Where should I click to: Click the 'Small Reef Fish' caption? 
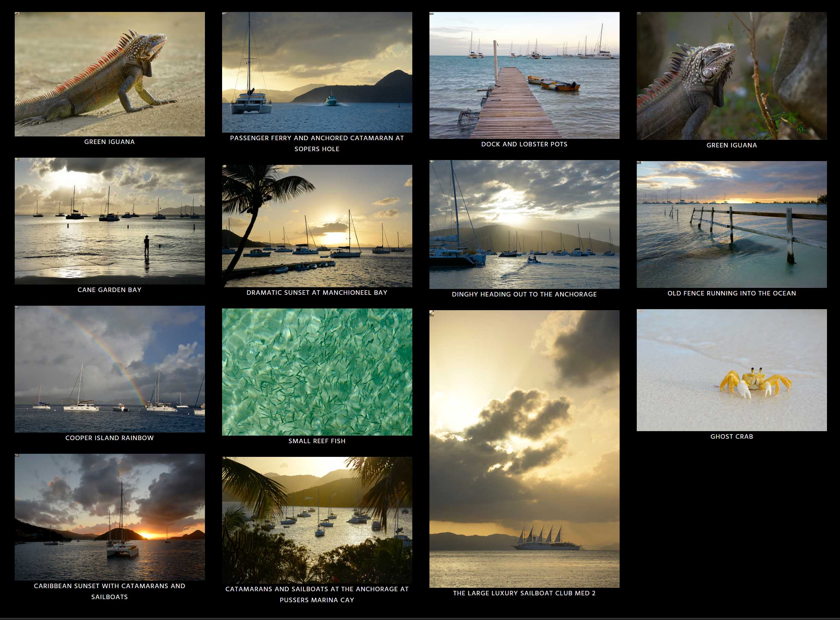click(317, 441)
